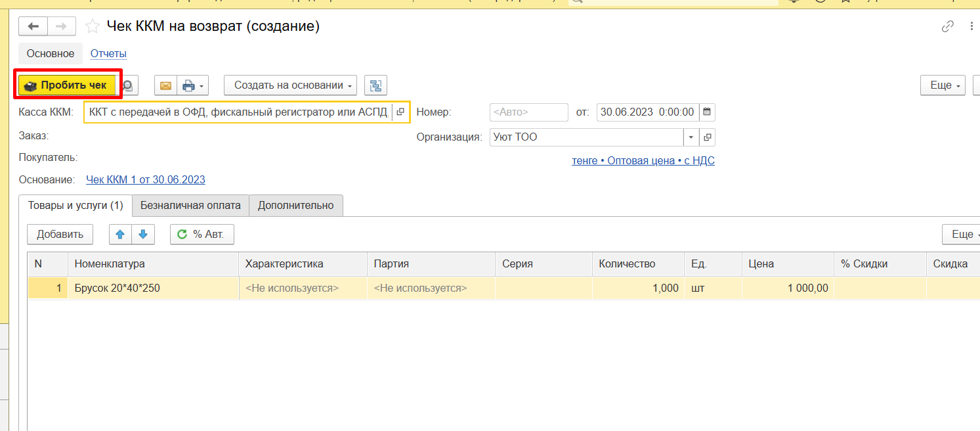Click the document structure icon
The width and height of the screenshot is (980, 431).
tap(375, 85)
